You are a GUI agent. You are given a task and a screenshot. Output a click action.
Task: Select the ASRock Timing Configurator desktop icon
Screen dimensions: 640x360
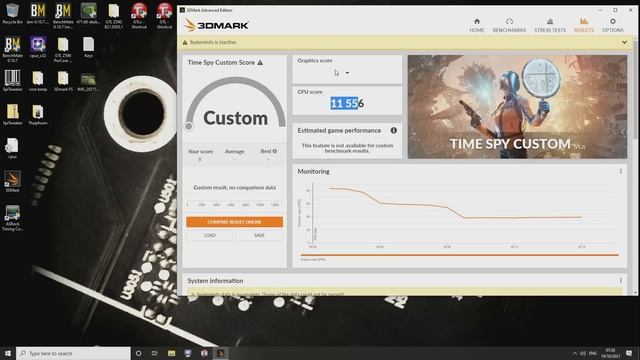click(12, 218)
